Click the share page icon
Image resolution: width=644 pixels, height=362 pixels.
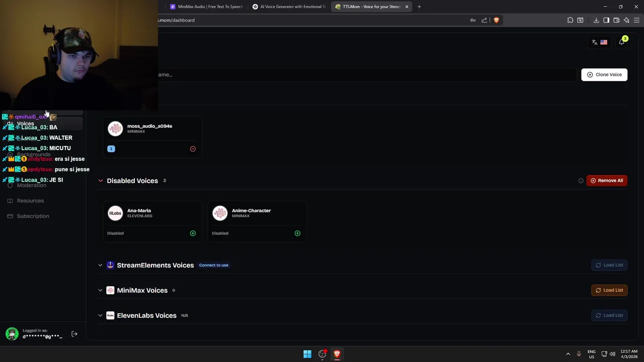coord(485,20)
